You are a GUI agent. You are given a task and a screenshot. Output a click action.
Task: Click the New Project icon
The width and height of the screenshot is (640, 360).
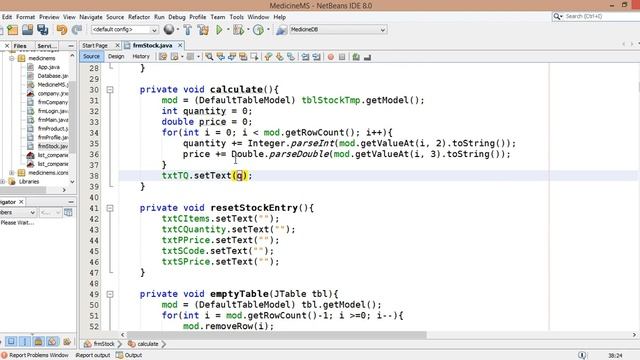pyautogui.click(x=13, y=30)
